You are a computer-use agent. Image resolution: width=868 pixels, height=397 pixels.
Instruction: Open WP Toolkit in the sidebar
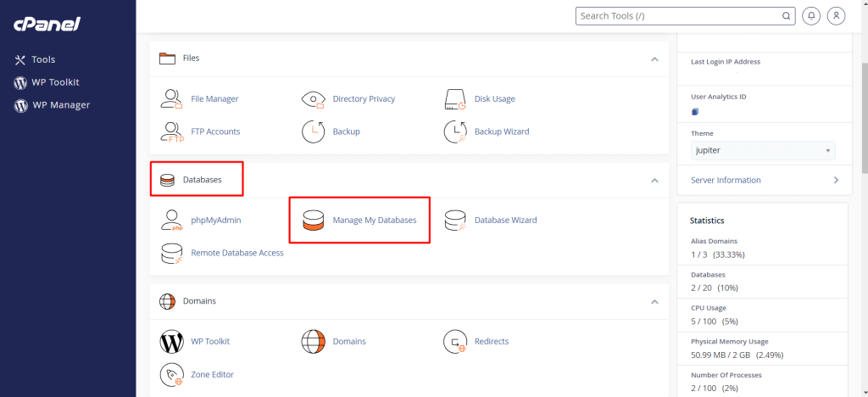[x=55, y=82]
